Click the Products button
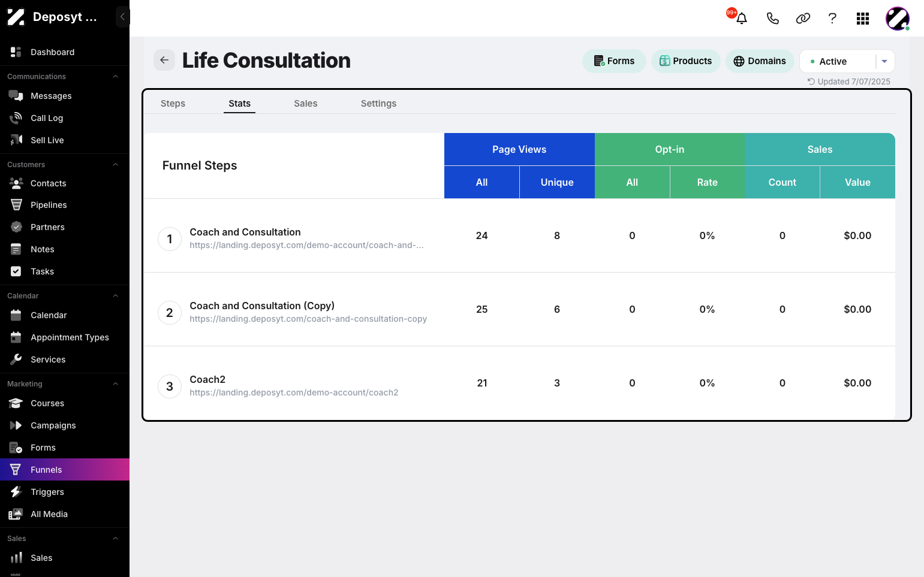 (686, 61)
